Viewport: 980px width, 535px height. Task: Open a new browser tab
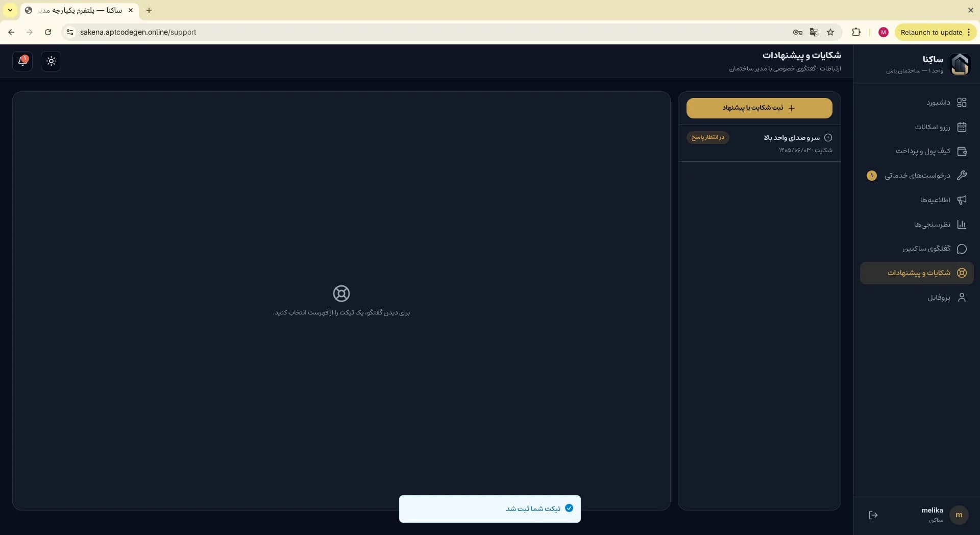pos(149,10)
